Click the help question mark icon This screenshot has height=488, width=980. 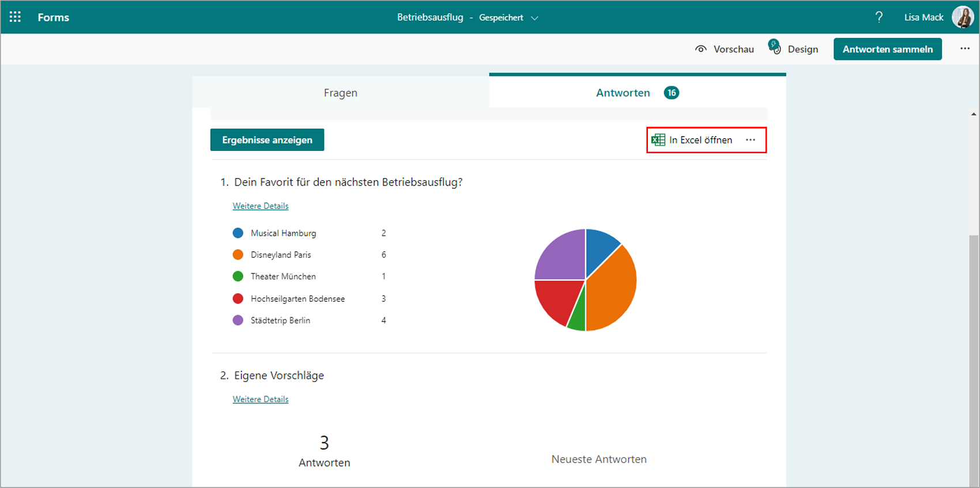[x=879, y=17]
